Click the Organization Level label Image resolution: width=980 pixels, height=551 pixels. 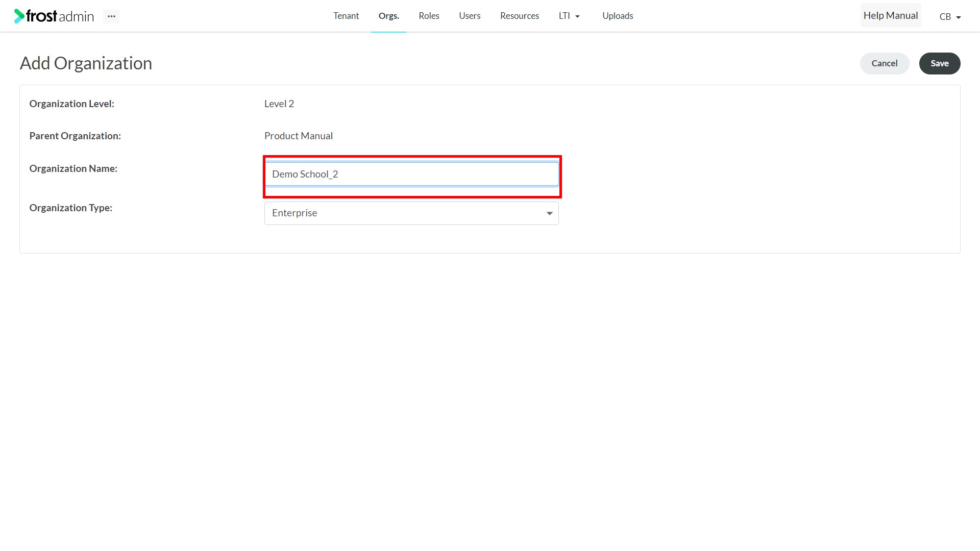71,104
